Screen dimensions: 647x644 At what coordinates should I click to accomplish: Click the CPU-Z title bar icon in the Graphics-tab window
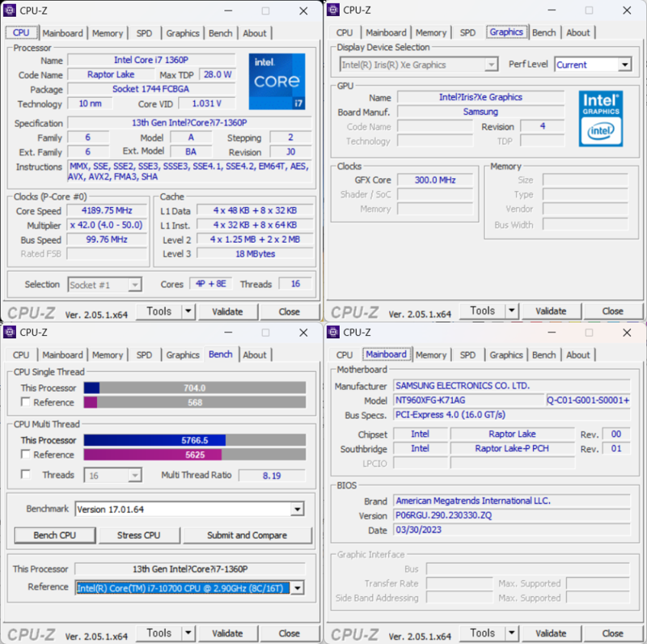coord(333,10)
